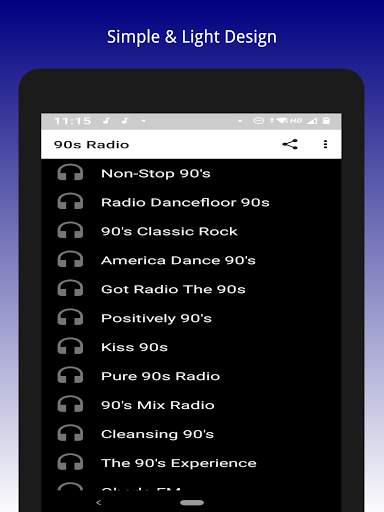The width and height of the screenshot is (384, 512).
Task: Click headphones icon beside Non-Stop 90's
Action: click(x=70, y=173)
